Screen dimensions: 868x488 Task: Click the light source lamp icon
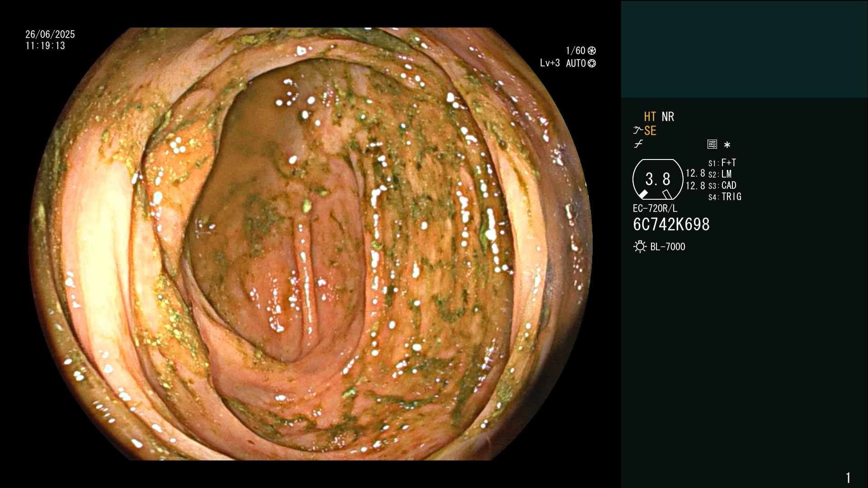640,247
